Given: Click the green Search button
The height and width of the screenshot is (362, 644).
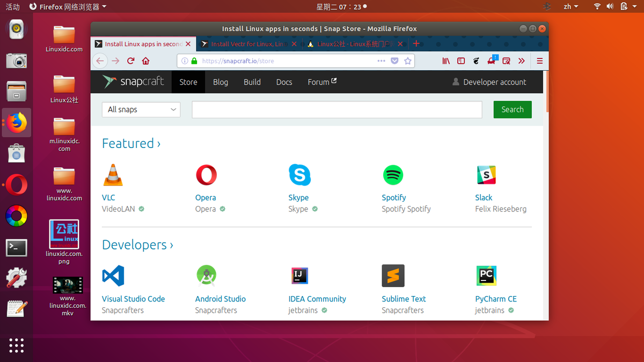Looking at the screenshot, I should [x=513, y=109].
